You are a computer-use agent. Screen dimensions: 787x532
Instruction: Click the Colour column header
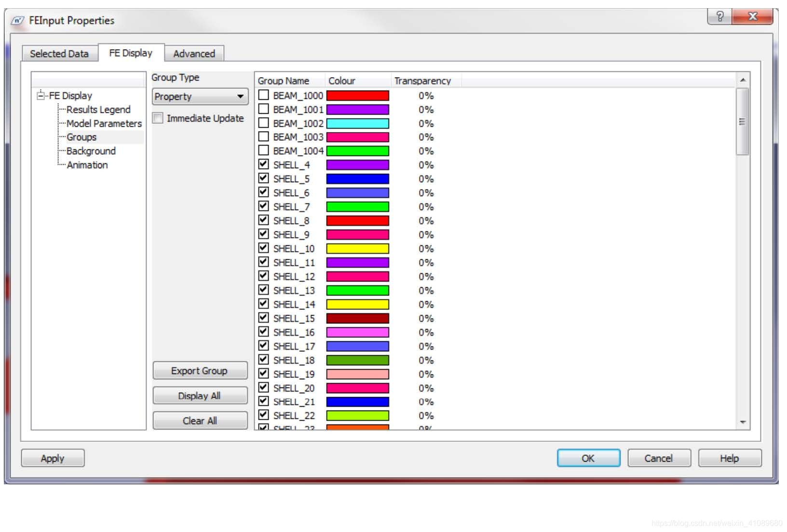click(358, 80)
